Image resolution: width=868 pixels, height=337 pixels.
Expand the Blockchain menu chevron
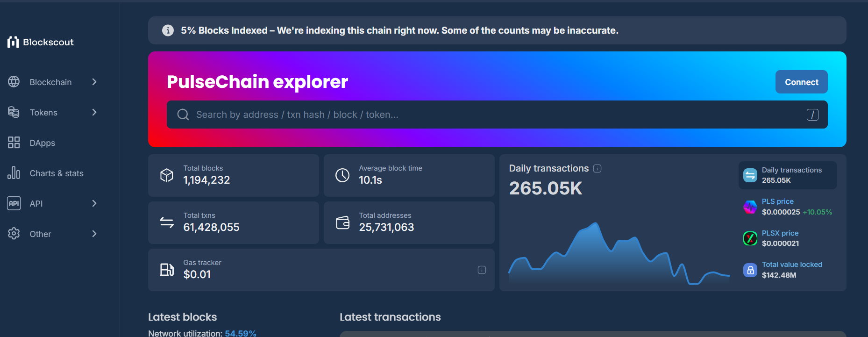94,82
